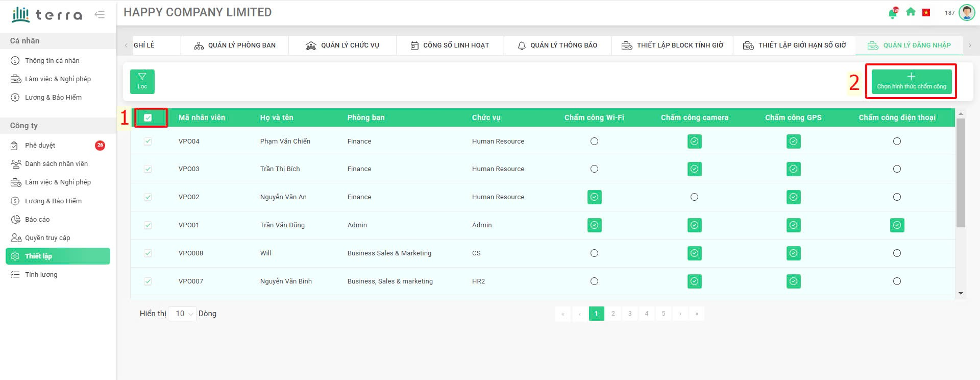Click the name cell Nguyễn Văn An
The height and width of the screenshot is (380, 980).
pyautogui.click(x=283, y=197)
